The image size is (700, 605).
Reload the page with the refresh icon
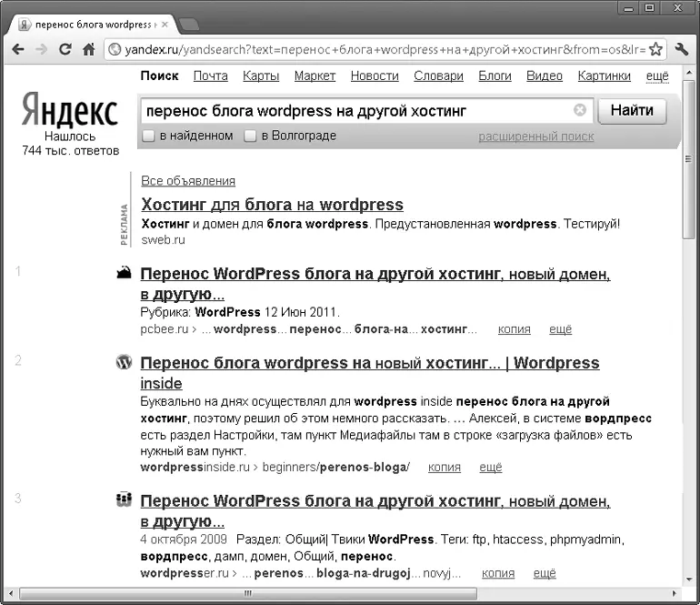(x=65, y=49)
